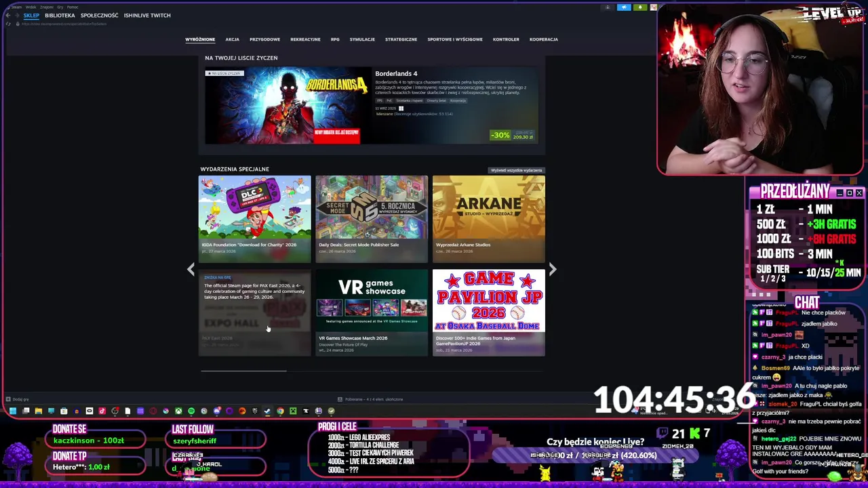
Task: Open the blue announcements icon in Steam header
Action: (624, 7)
